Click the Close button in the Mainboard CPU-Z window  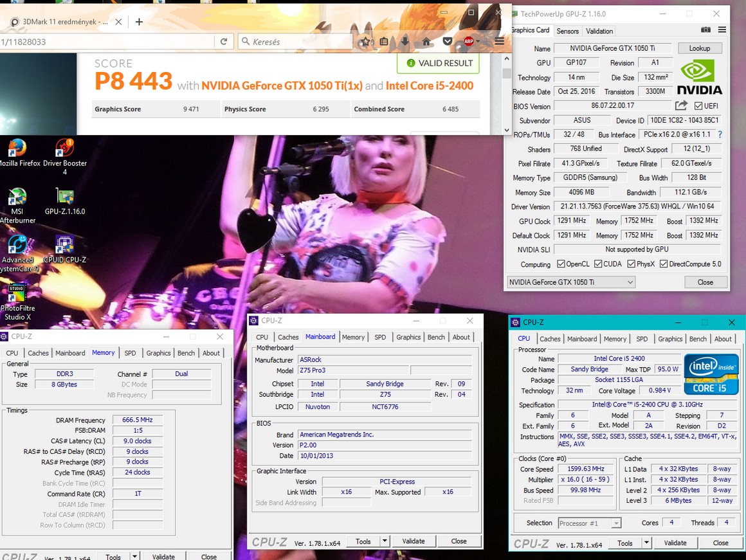pos(459,541)
